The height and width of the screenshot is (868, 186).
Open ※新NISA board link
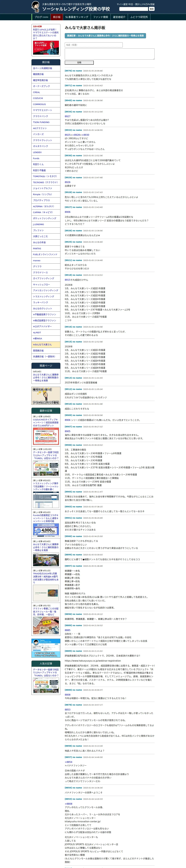[46, 338]
